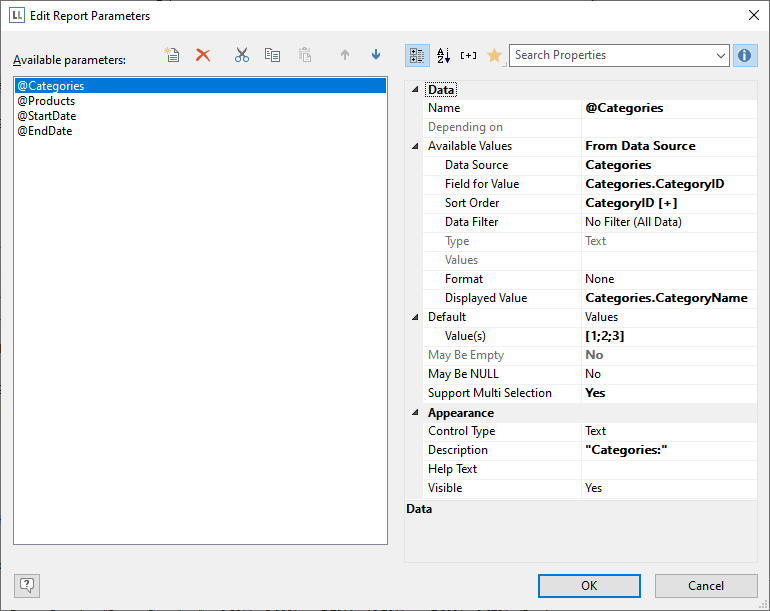Image resolution: width=770 pixels, height=611 pixels.
Task: Cut the selected parameter with scissors icon
Action: (242, 55)
